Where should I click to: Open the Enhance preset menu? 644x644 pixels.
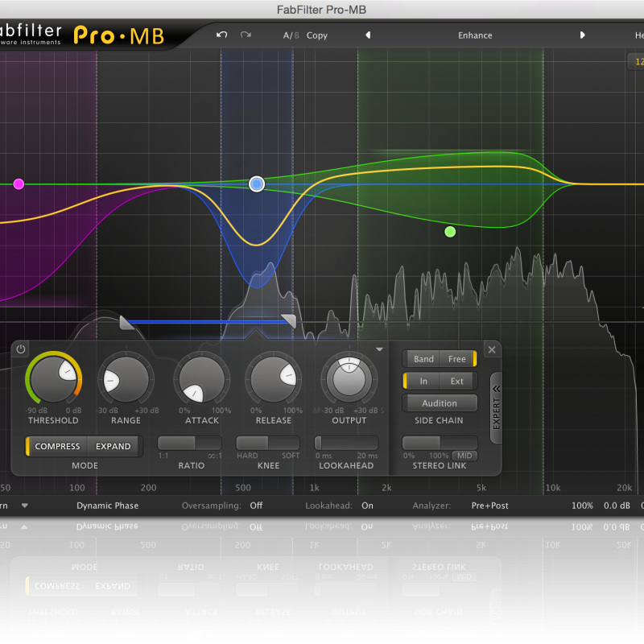(x=475, y=35)
